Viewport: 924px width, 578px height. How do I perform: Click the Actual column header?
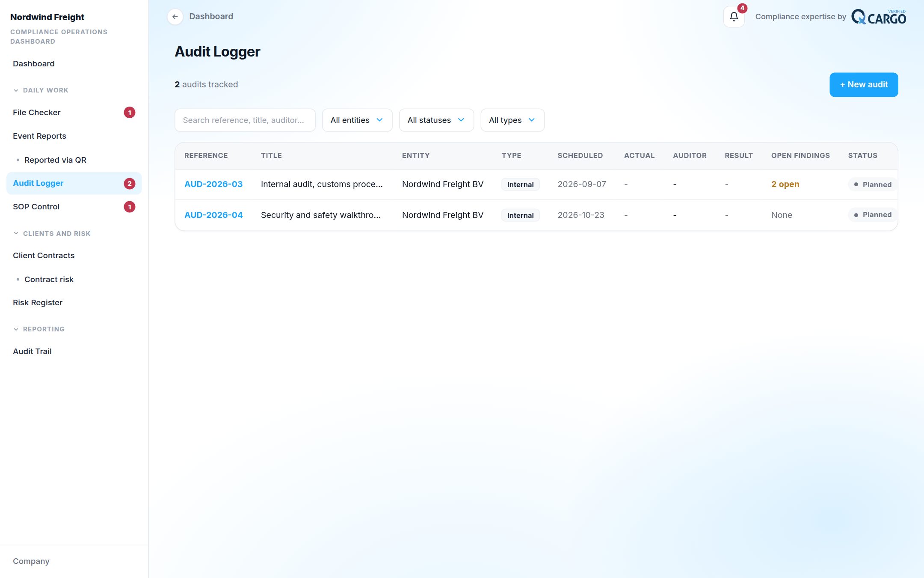(640, 155)
